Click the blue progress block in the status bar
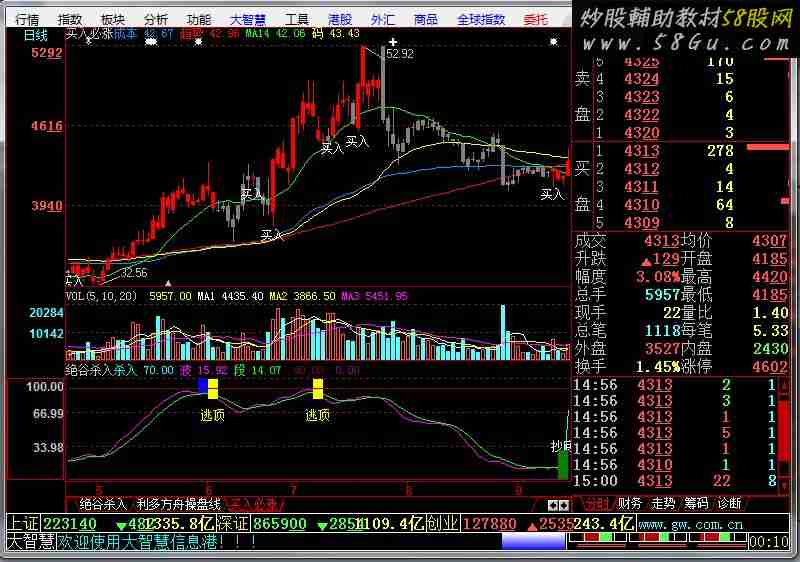Screen dimensions: 800x562 (x=533, y=541)
